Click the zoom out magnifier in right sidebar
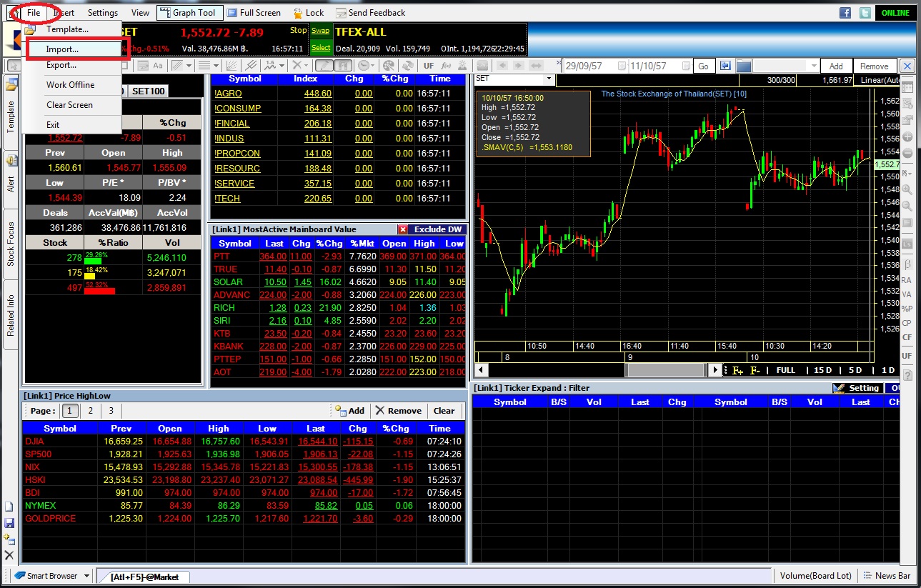The image size is (921, 588). pyautogui.click(x=907, y=206)
